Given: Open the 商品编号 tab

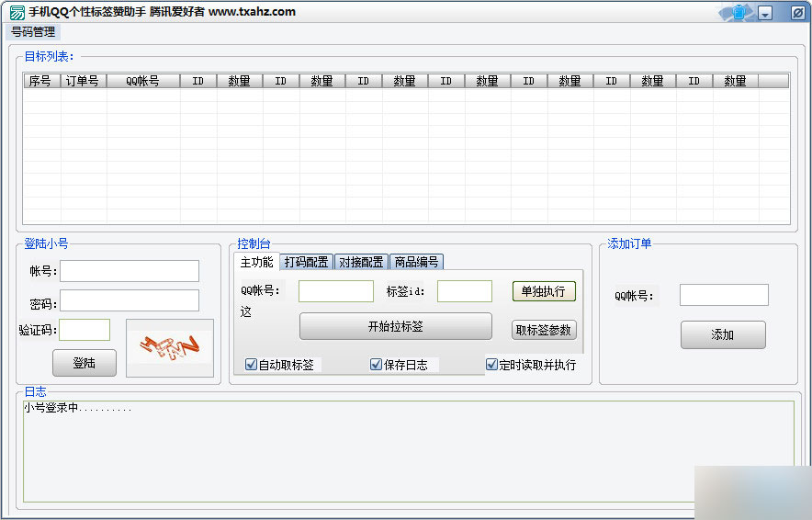Looking at the screenshot, I should [x=416, y=262].
